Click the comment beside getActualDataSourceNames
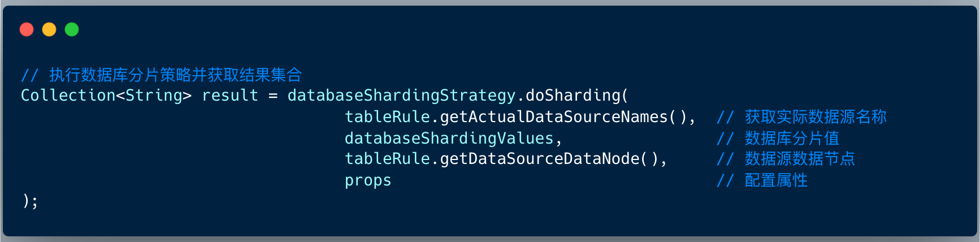This screenshot has height=242, width=980. [801, 117]
